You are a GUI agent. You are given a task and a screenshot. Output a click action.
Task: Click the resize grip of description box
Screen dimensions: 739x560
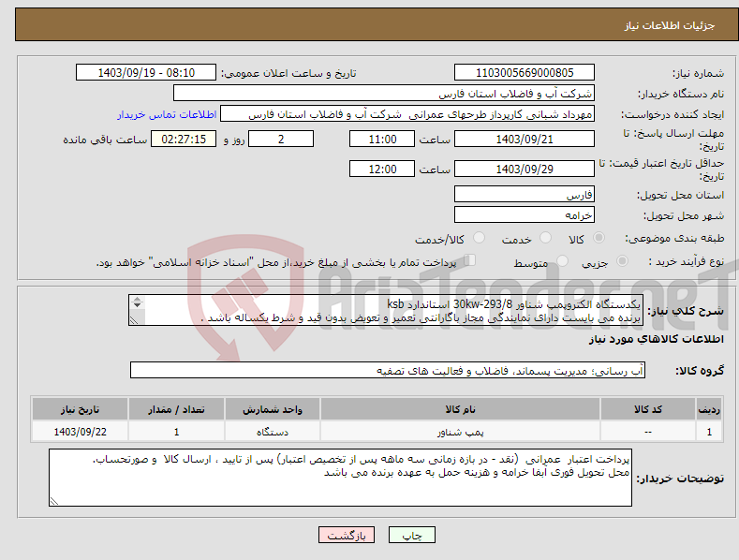[x=134, y=320]
